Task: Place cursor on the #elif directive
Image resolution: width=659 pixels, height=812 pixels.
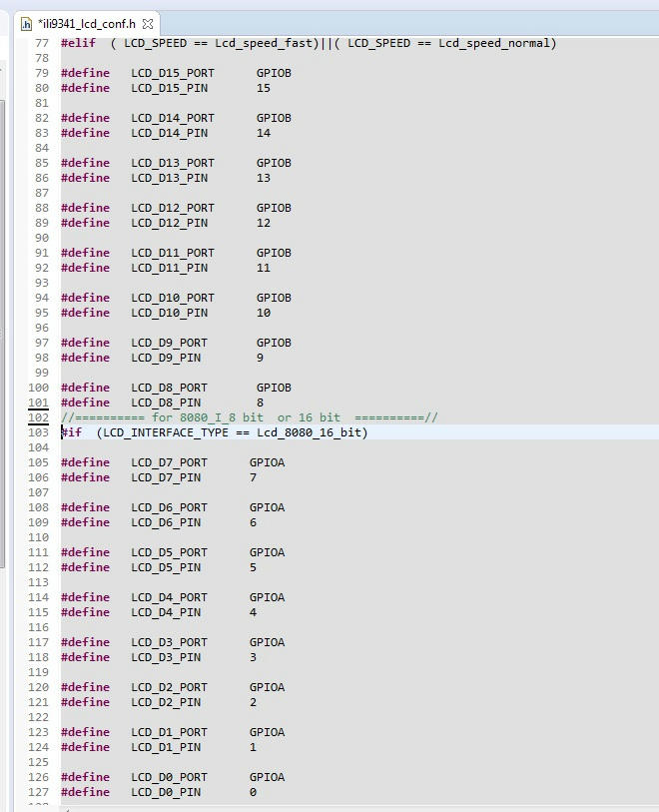Action: [78, 43]
